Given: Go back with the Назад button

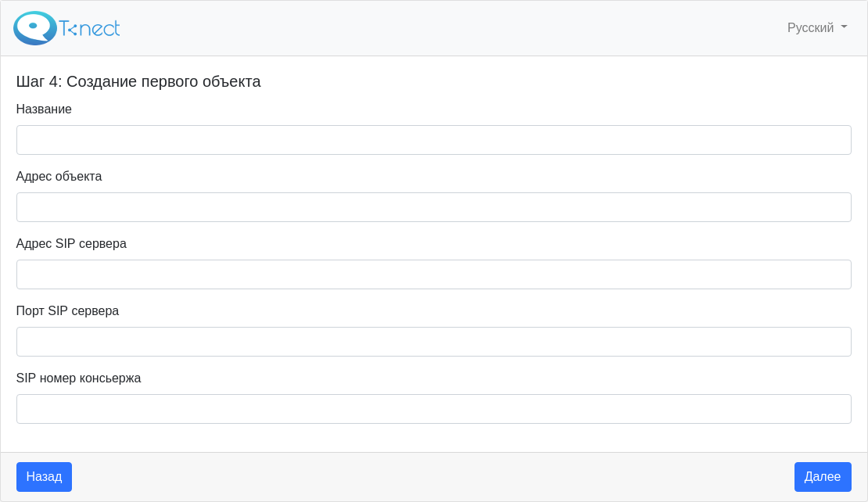Looking at the screenshot, I should click(x=45, y=476).
